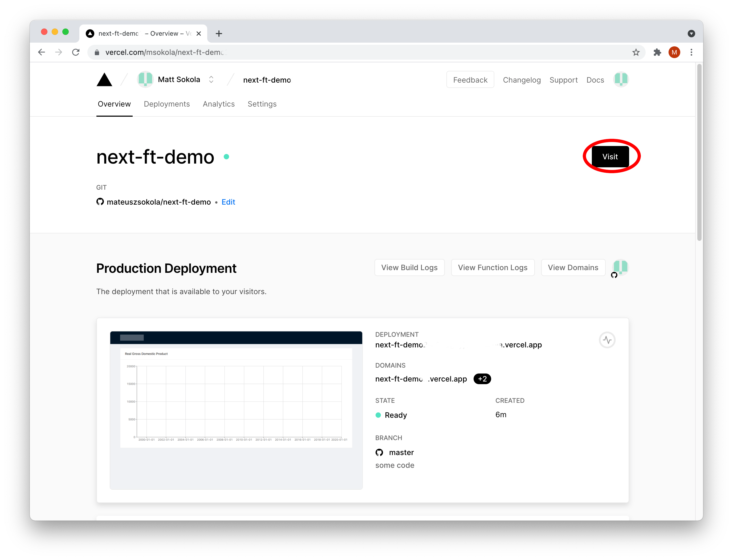Go forward using browser forward arrow
The width and height of the screenshot is (733, 560).
[x=59, y=52]
